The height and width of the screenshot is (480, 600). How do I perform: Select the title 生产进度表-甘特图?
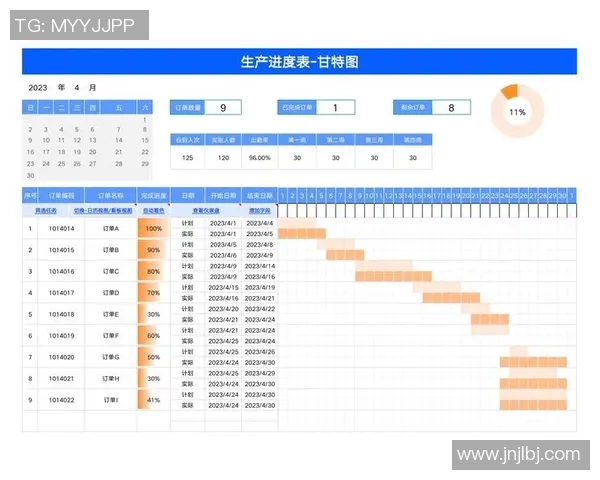[299, 62]
